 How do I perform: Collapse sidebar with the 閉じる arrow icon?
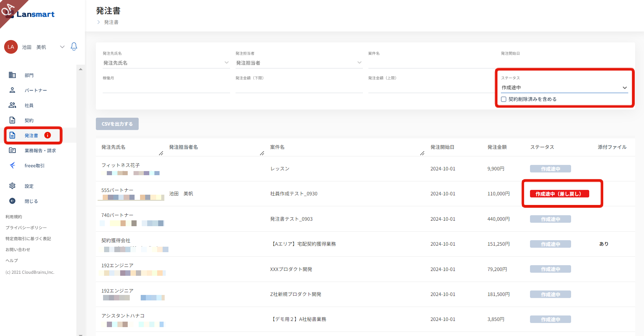[x=12, y=201]
